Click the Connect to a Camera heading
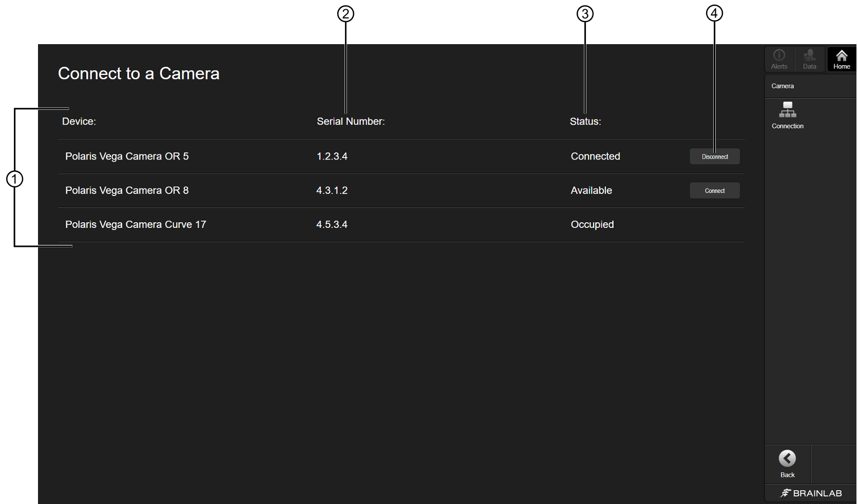 (x=139, y=73)
